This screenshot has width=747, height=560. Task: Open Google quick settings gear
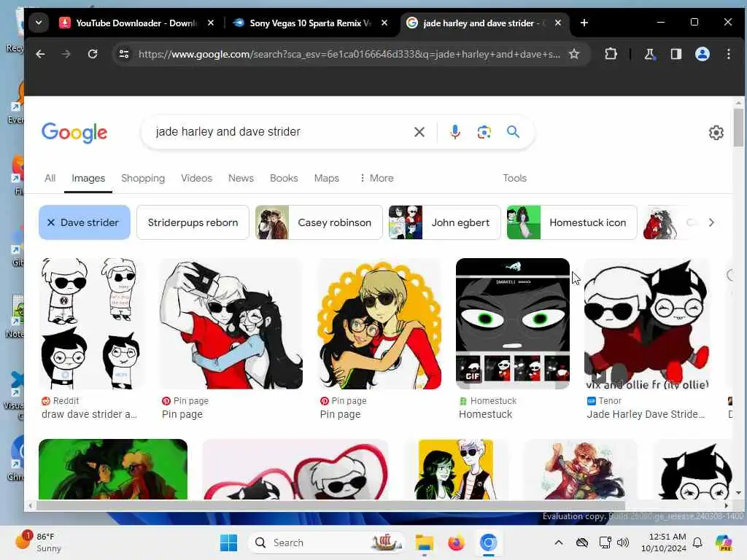pos(716,133)
